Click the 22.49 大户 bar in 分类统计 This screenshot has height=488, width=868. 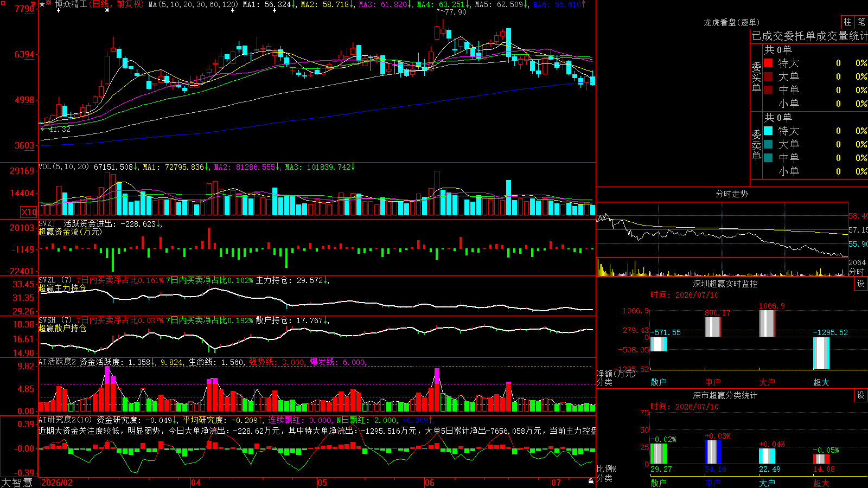point(767,456)
